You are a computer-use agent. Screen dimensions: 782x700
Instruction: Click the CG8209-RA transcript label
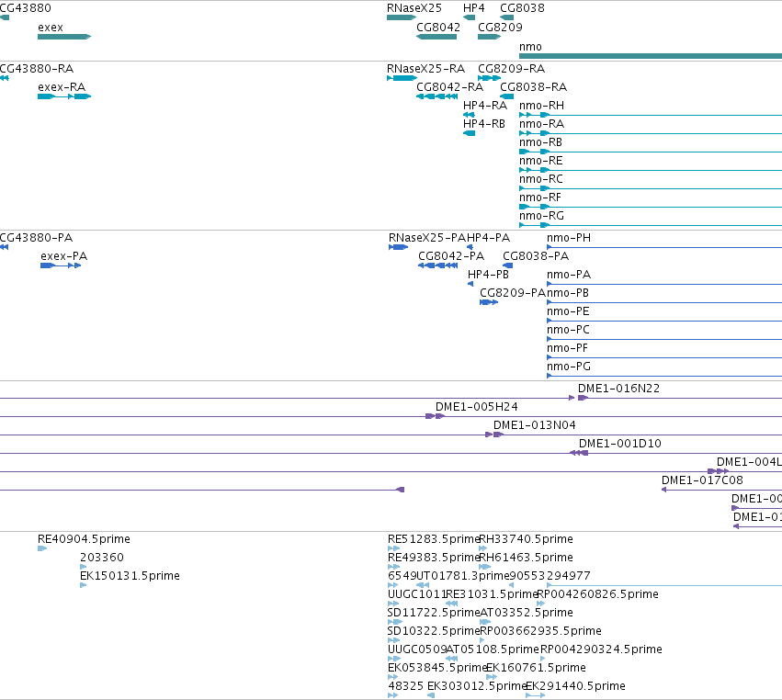pos(511,68)
